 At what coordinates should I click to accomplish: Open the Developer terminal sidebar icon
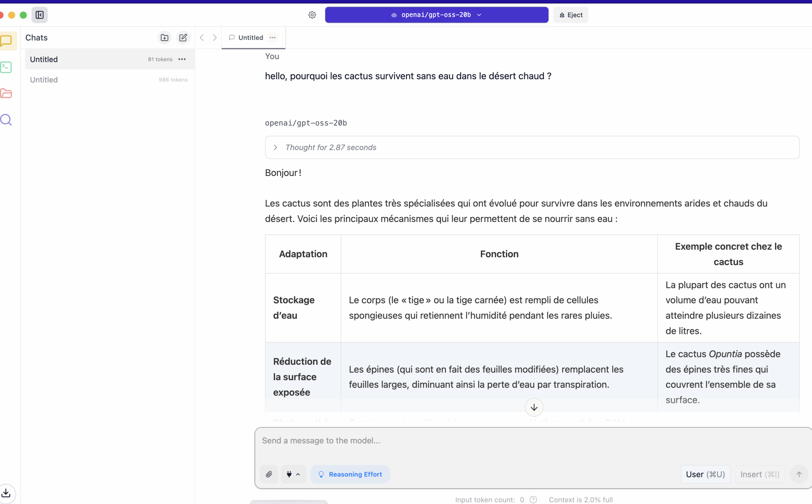point(6,67)
